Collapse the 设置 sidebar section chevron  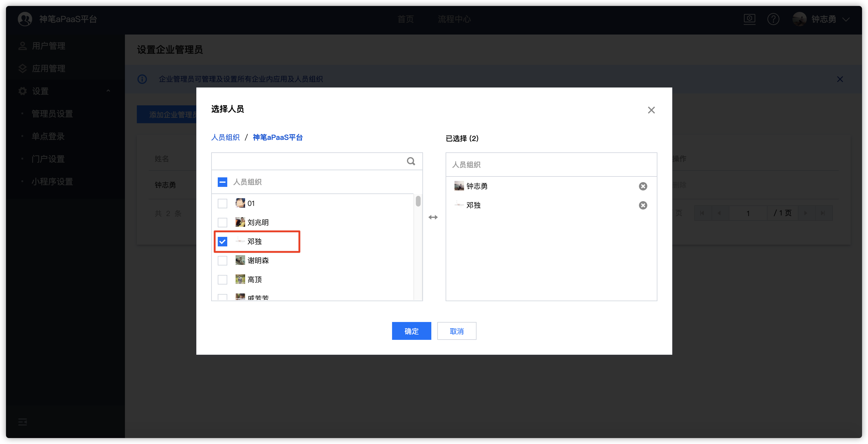click(108, 91)
